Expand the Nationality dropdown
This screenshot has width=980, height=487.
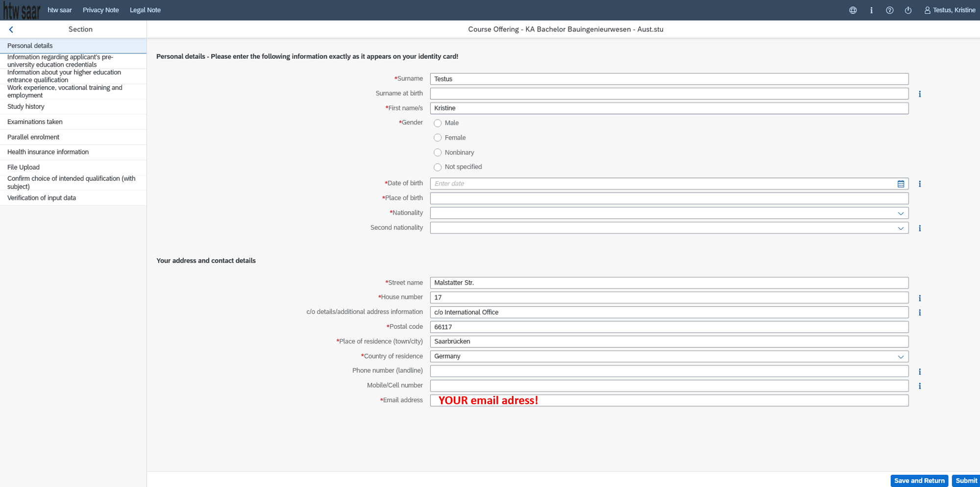point(901,213)
